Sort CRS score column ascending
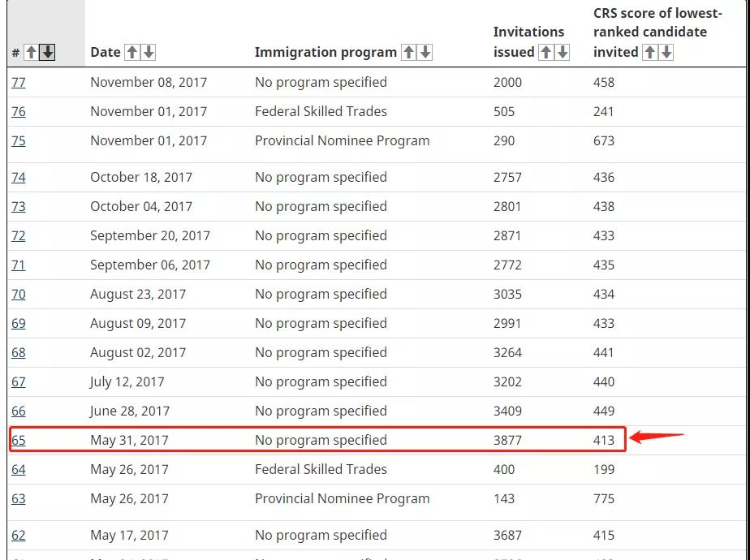Image resolution: width=750 pixels, height=560 pixels. click(650, 53)
